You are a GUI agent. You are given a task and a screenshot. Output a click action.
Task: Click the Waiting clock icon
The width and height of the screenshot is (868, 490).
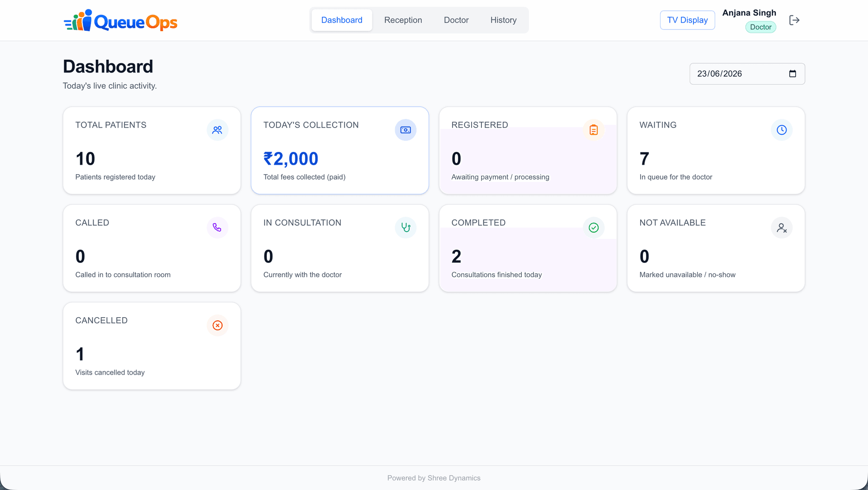[x=782, y=130]
